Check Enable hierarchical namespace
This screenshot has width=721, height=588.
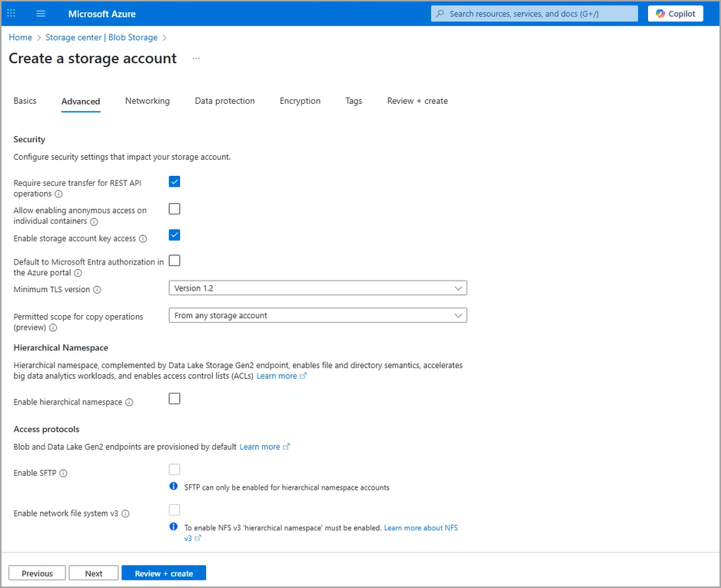point(174,399)
